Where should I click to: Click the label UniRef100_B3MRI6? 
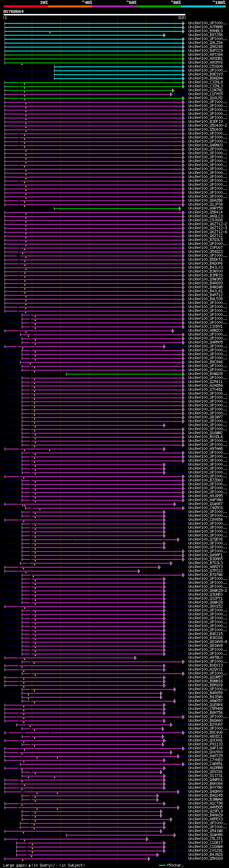pos(205,275)
